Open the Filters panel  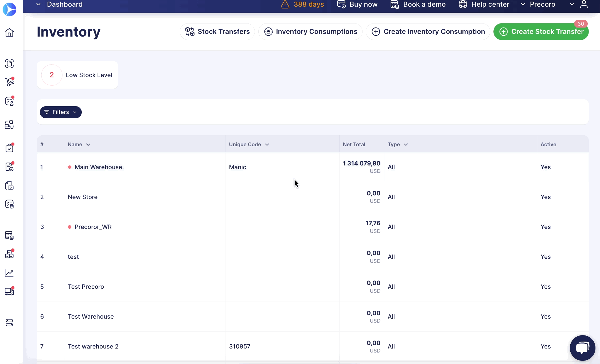coord(60,112)
